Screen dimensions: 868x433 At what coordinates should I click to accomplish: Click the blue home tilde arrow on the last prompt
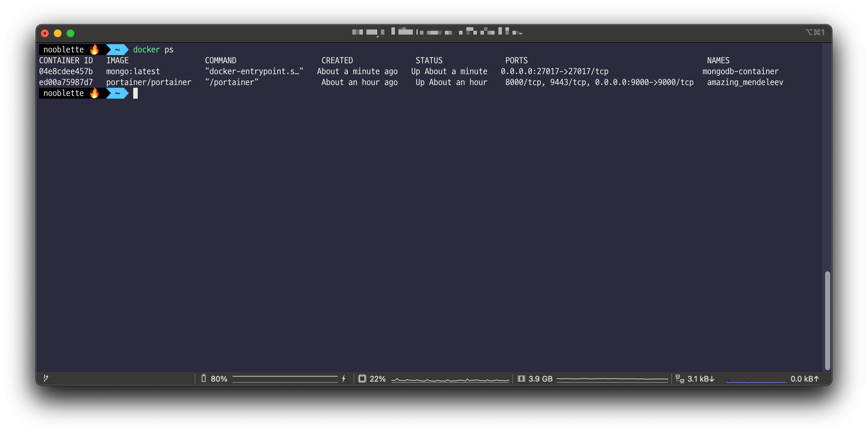pyautogui.click(x=117, y=93)
